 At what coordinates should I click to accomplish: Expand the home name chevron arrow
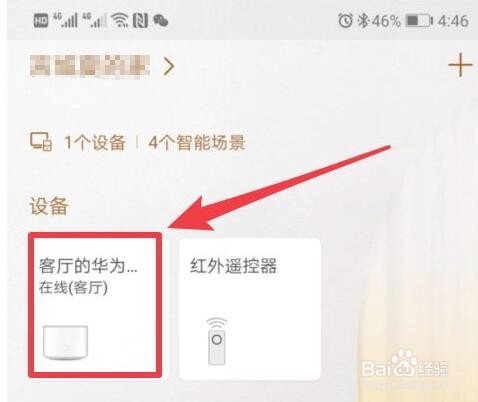click(x=169, y=67)
